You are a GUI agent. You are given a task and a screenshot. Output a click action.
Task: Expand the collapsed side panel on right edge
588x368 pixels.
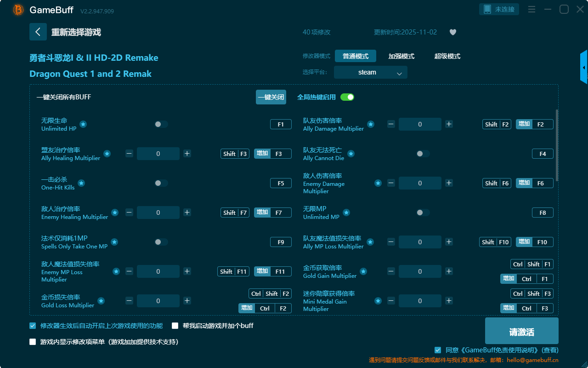coord(584,68)
